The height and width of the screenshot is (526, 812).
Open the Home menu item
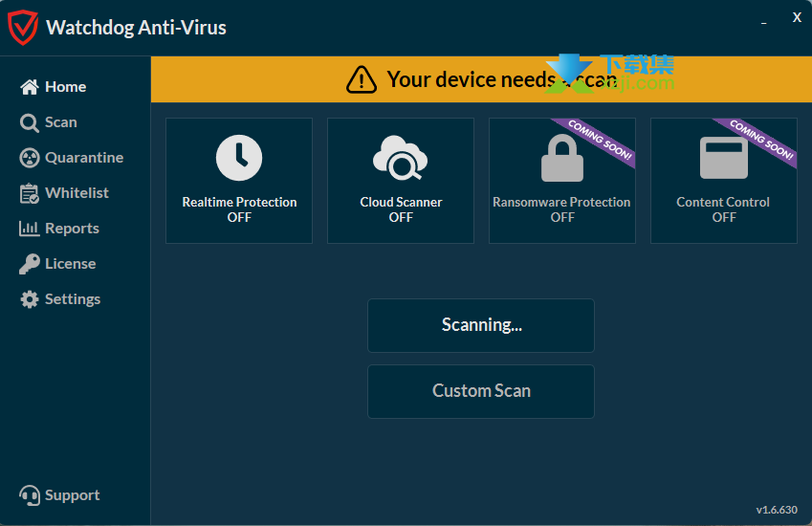coord(65,87)
